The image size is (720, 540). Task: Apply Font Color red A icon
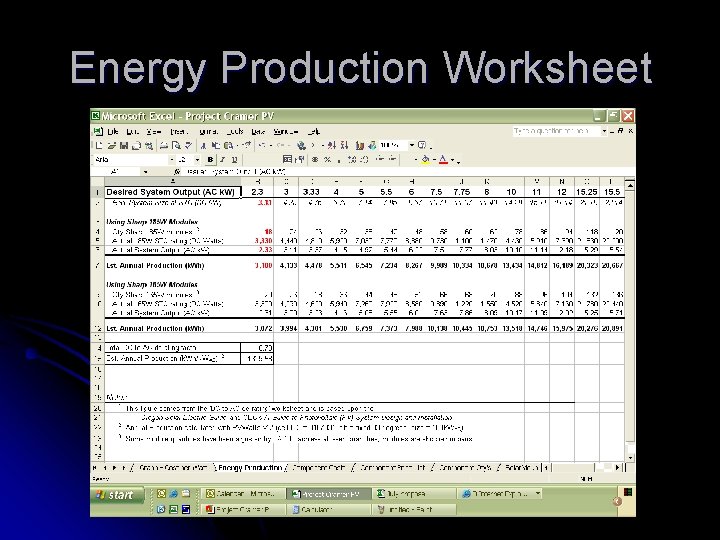443,159
